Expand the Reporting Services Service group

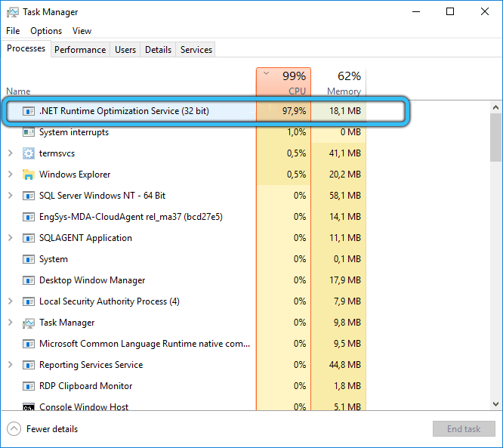[x=10, y=365]
